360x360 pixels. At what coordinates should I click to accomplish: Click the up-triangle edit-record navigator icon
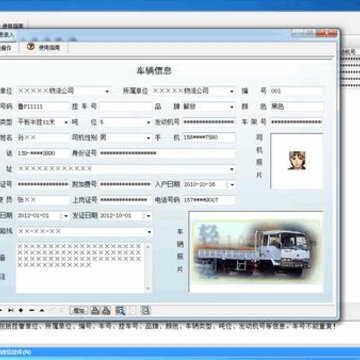42,310
